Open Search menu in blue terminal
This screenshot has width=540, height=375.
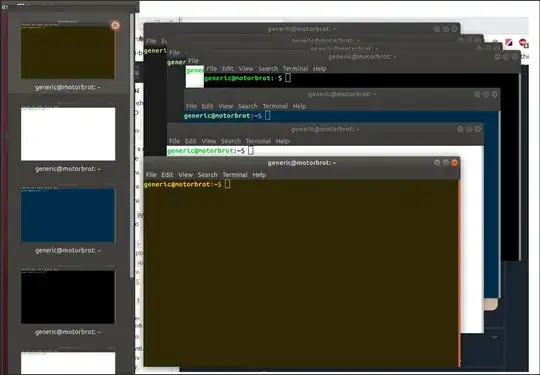[x=248, y=106]
